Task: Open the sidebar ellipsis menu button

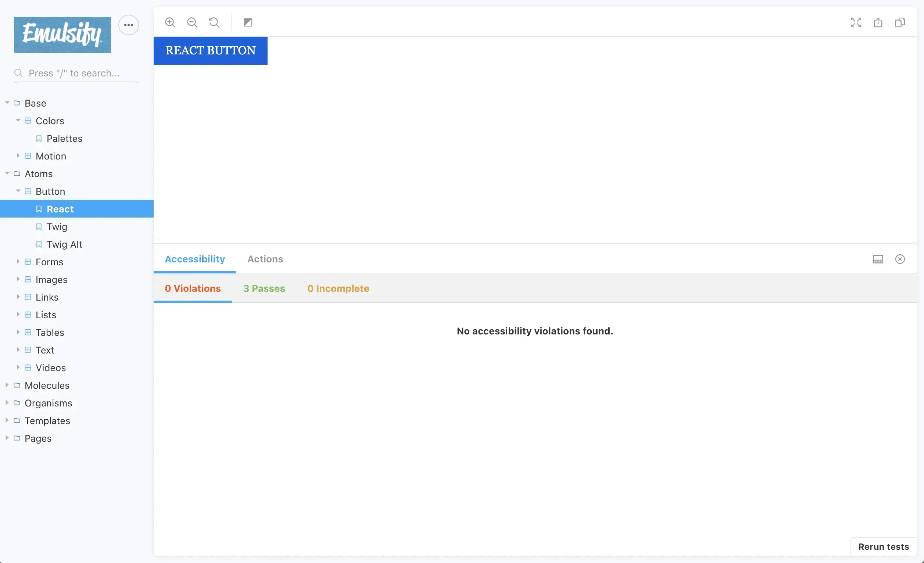Action: click(x=129, y=25)
